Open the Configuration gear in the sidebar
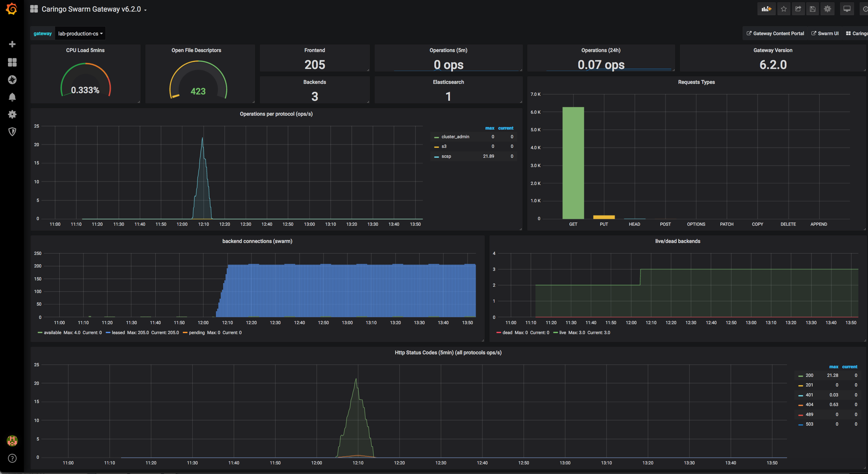This screenshot has width=868, height=474. (x=12, y=114)
